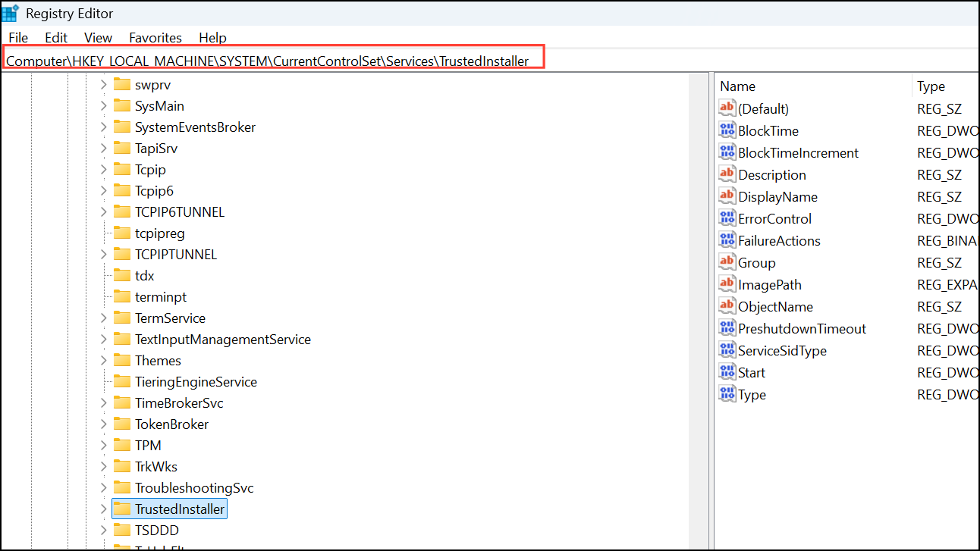Expand the TermService key
Screen dimensions: 980x551
pyautogui.click(x=104, y=318)
